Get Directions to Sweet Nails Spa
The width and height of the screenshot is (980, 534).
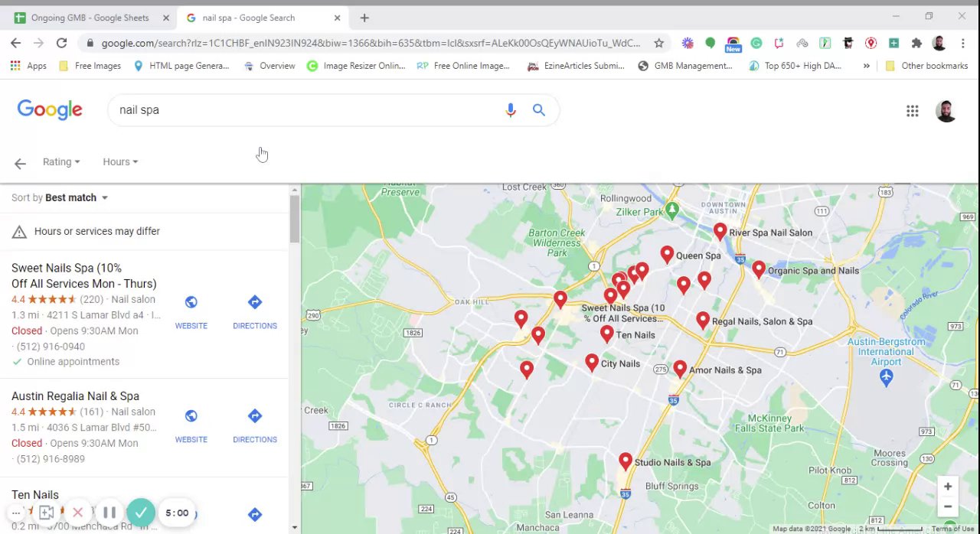tap(255, 312)
